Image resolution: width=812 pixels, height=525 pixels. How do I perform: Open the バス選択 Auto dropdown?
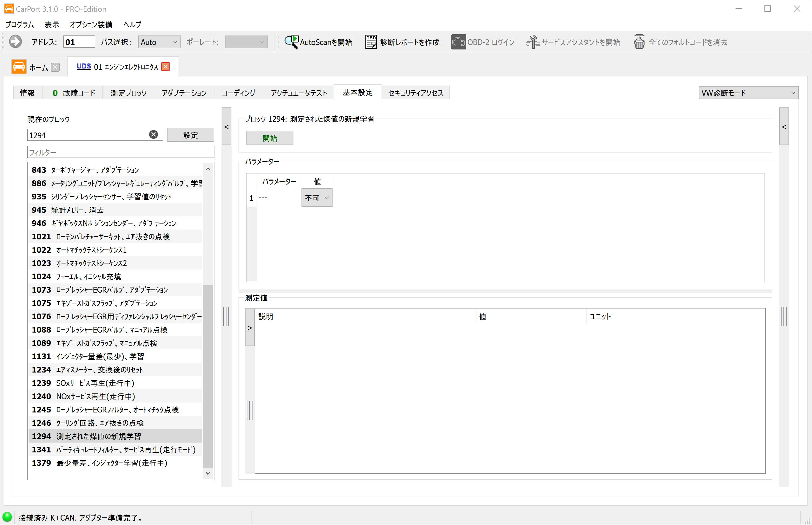(159, 42)
